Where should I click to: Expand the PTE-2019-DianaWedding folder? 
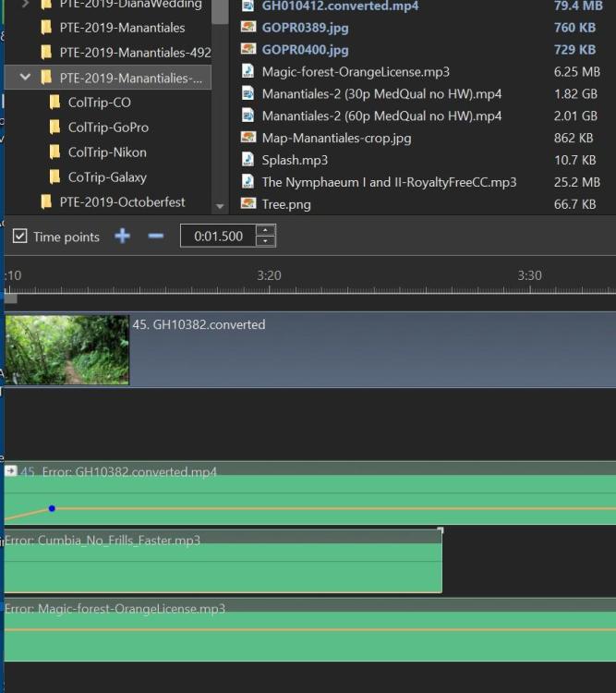[x=25, y=4]
